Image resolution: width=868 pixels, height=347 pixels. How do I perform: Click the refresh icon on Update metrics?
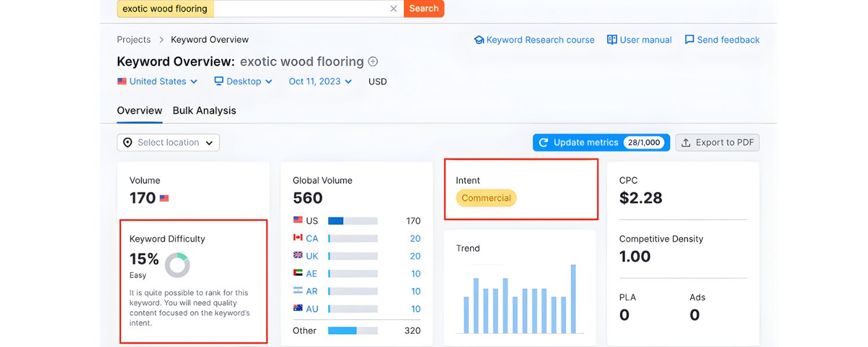[x=543, y=142]
